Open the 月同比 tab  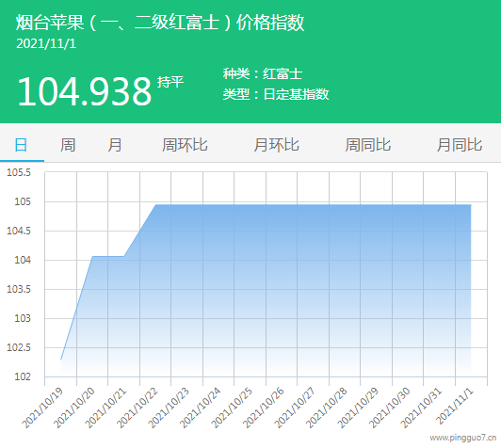click(x=460, y=145)
